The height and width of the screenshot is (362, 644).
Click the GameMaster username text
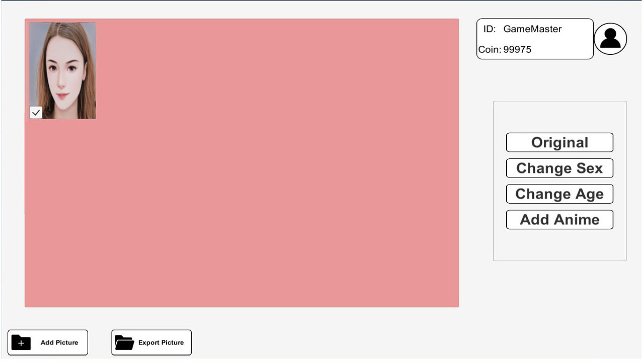[532, 29]
